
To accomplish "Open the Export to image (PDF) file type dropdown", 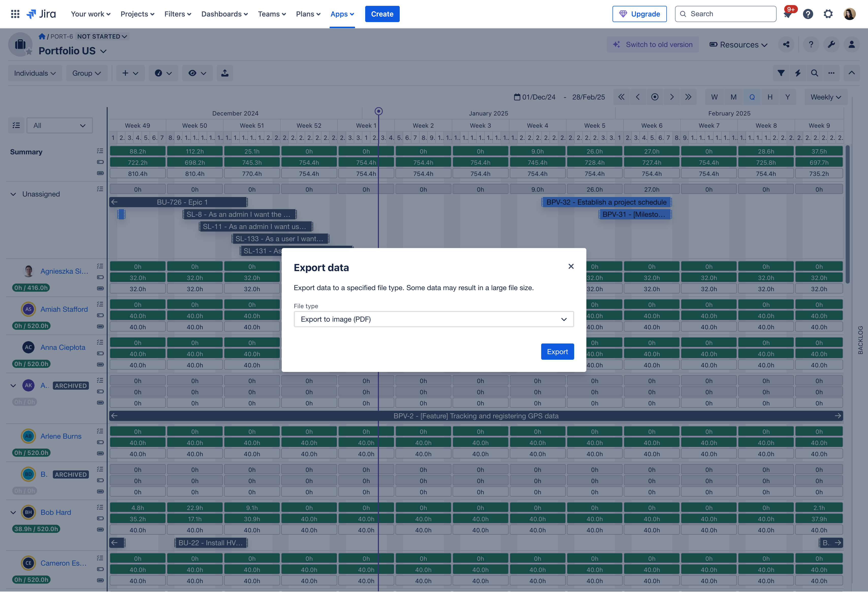I will [x=434, y=319].
